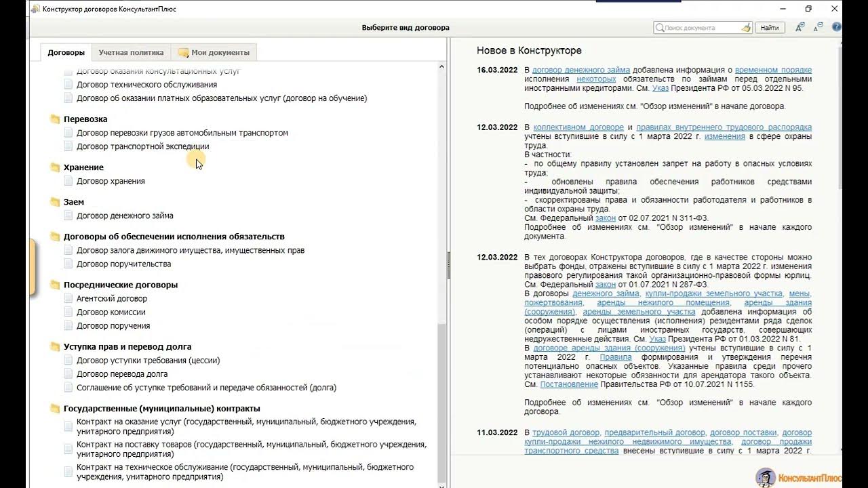Screen dimensions: 868x488
Task: Click document icon beside Договор залога движимого имущества
Action: (68, 250)
